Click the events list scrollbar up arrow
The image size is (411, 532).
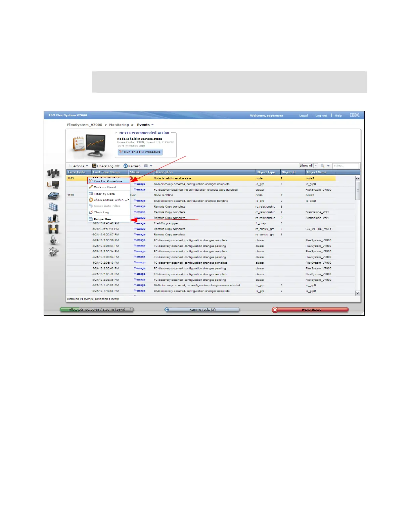coord(358,178)
